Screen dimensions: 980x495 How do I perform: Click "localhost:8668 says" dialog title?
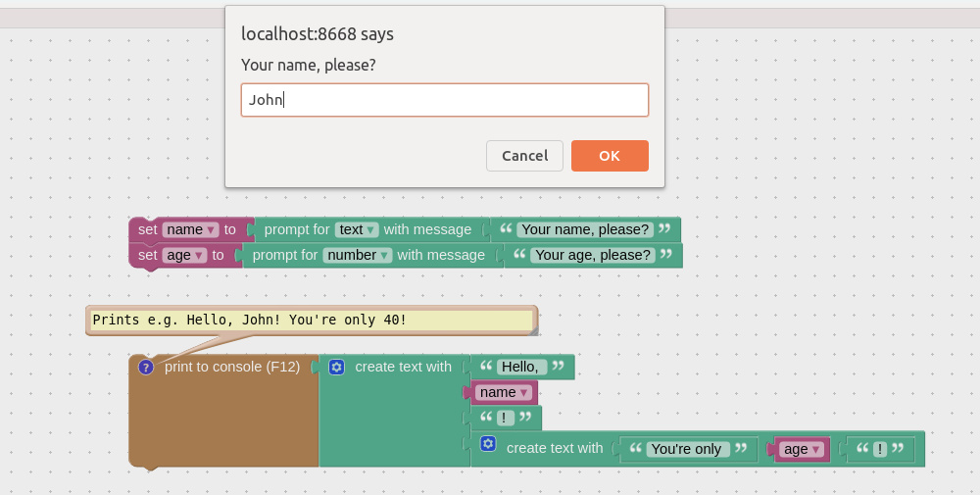tap(318, 33)
